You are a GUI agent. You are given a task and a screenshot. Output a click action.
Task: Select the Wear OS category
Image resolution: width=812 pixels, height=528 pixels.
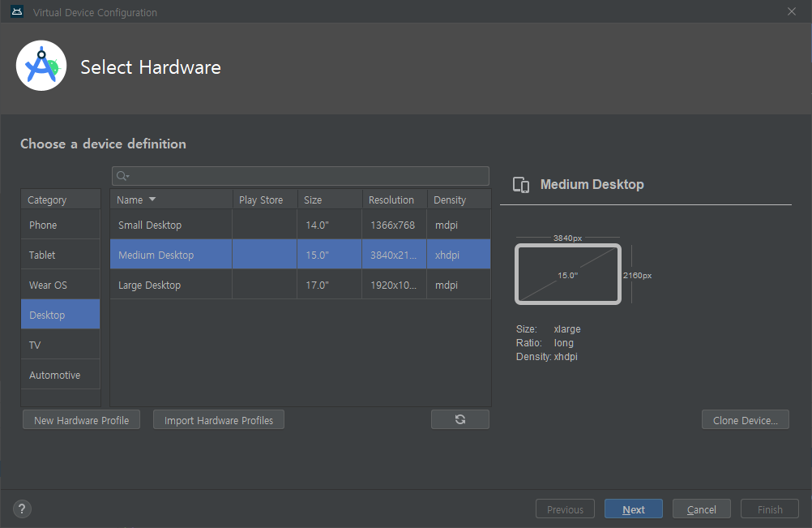click(x=61, y=285)
